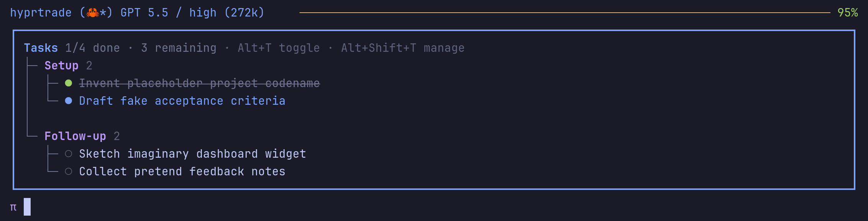Collapse the Tasks panel header
This screenshot has height=221, width=868.
click(41, 48)
